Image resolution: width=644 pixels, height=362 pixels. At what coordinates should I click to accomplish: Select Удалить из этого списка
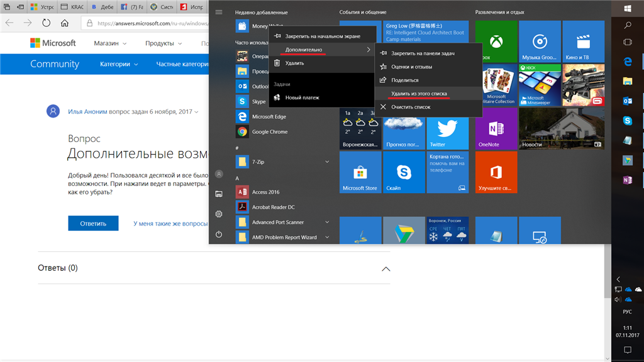pos(428,94)
